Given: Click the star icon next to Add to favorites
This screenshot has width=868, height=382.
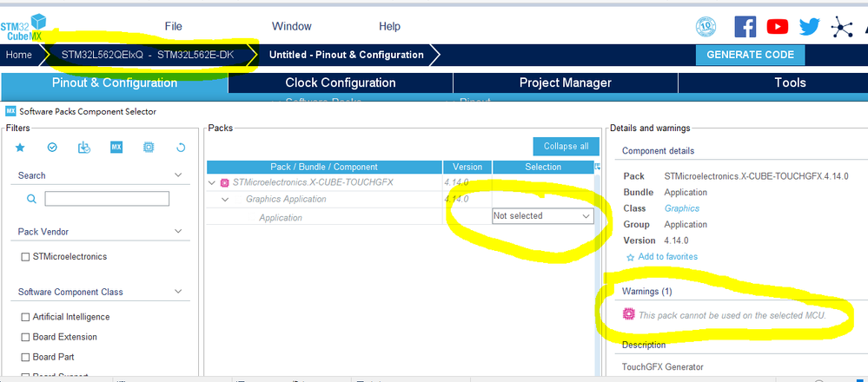Looking at the screenshot, I should tap(631, 257).
